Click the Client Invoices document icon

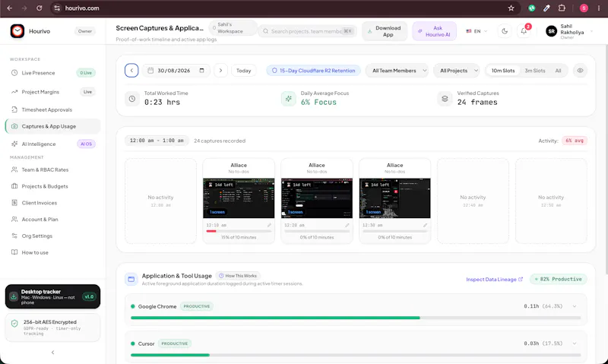click(x=14, y=203)
